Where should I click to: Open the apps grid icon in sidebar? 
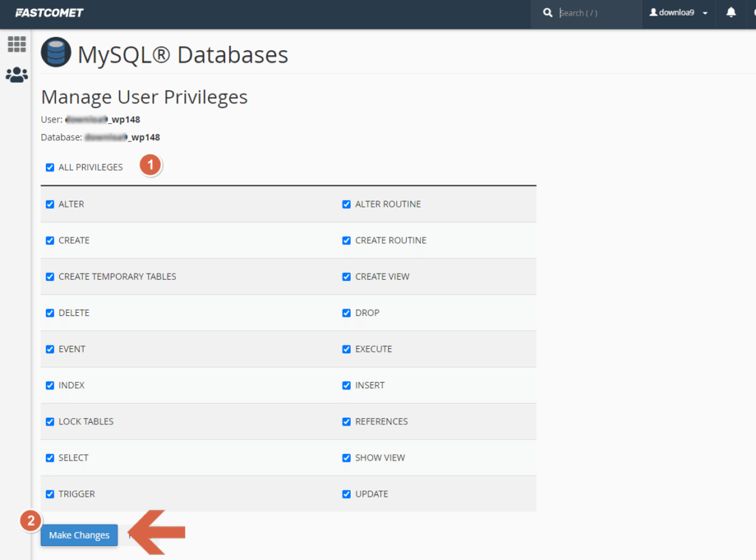click(16, 44)
